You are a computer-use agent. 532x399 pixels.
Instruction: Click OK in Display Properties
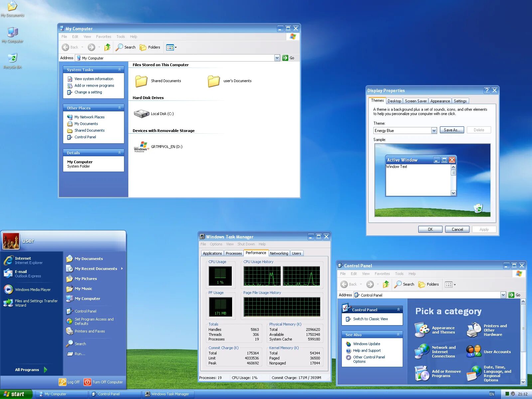[430, 229]
